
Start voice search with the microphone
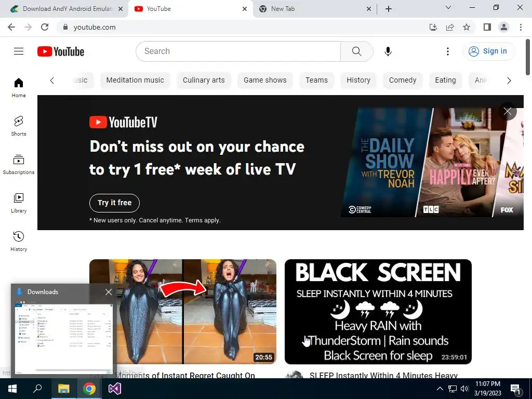pyautogui.click(x=388, y=51)
